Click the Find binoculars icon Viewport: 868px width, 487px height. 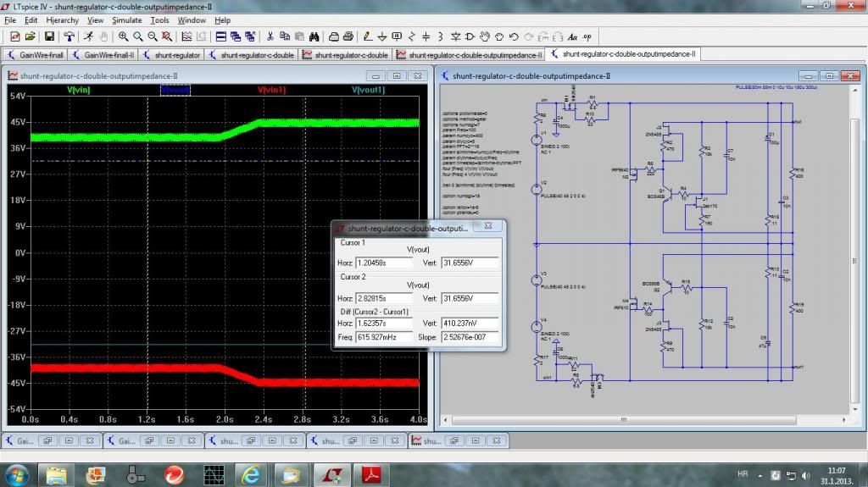tap(314, 37)
